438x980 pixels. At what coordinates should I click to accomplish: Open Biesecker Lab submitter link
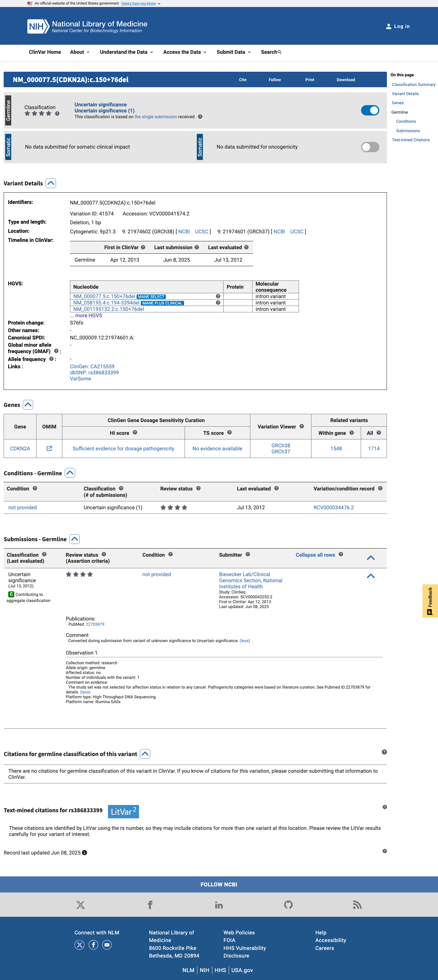pos(251,580)
